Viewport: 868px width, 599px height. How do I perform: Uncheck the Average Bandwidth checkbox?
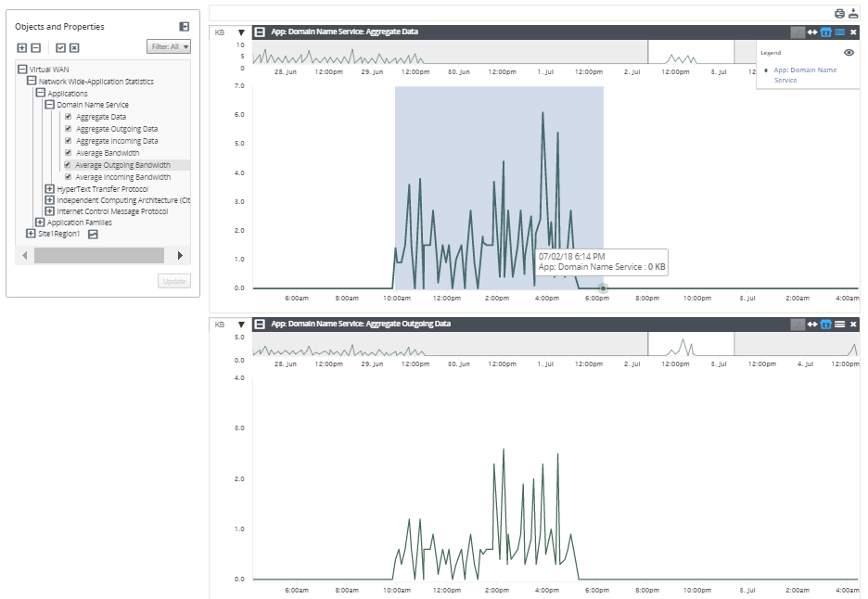pos(68,153)
